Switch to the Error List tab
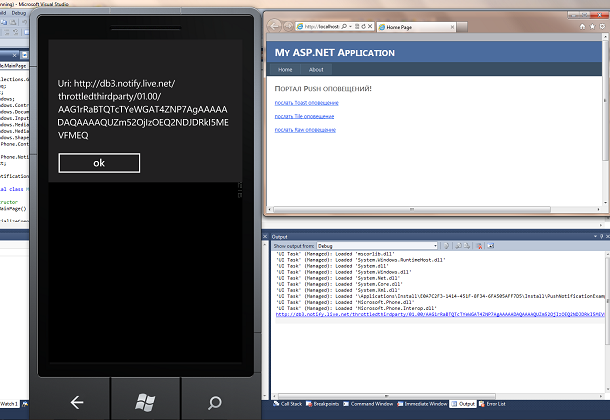 pos(492,404)
